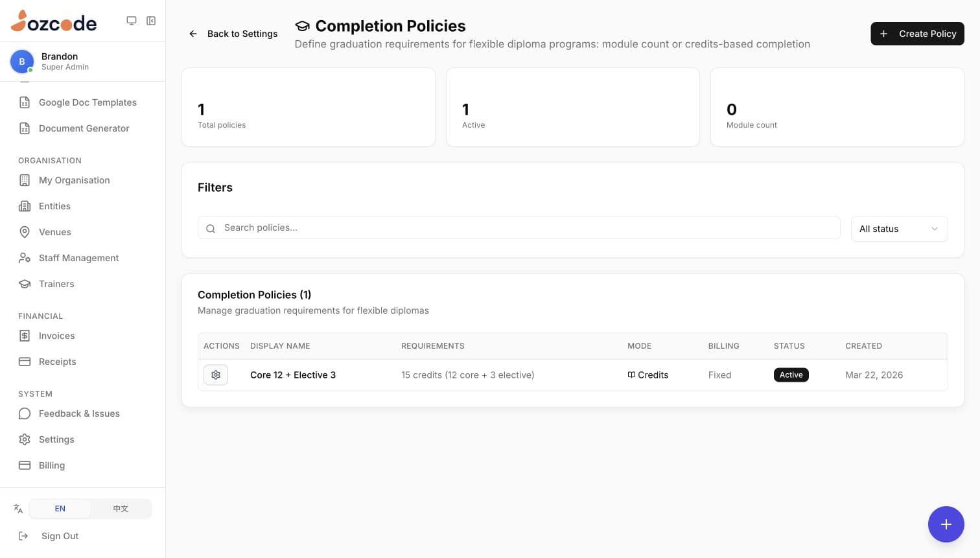Click the requirements text '15 credits (12 core + 3 elective)'
Screen dimensions: 980x558
click(468, 375)
